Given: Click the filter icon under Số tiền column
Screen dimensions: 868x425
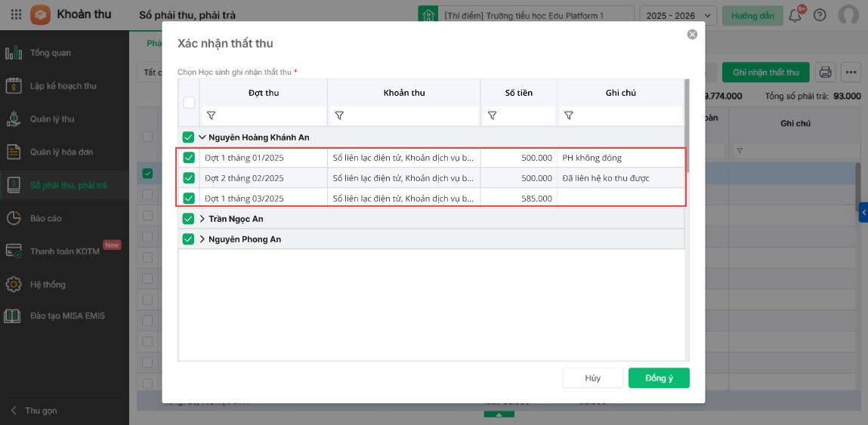Looking at the screenshot, I should tap(492, 115).
